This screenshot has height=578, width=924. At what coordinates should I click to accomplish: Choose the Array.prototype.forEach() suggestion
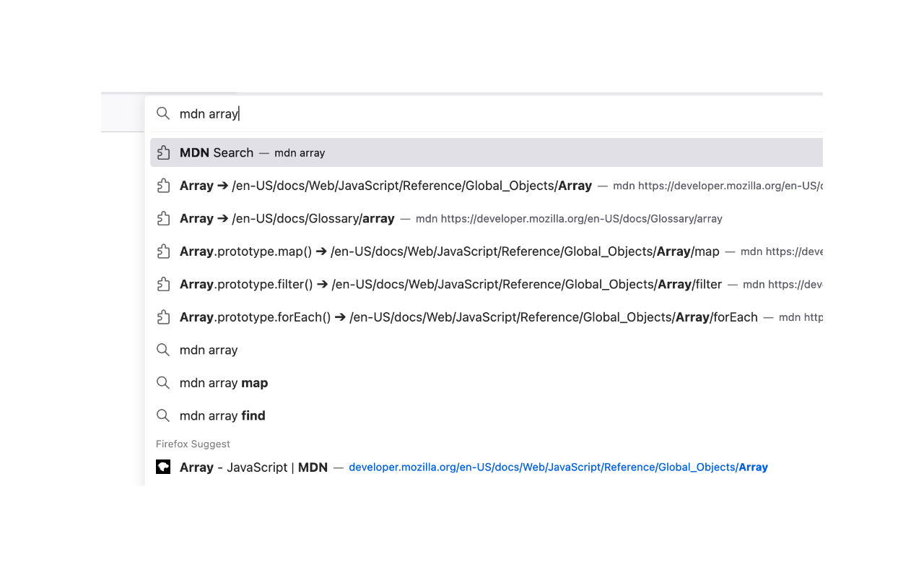(487, 317)
